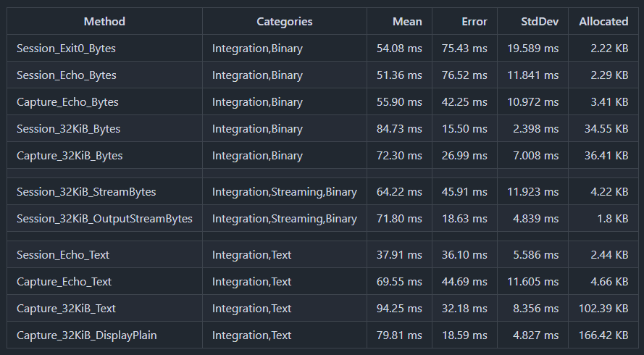
Task: Click the 8.356 ms StdDev value
Action: tap(535, 308)
